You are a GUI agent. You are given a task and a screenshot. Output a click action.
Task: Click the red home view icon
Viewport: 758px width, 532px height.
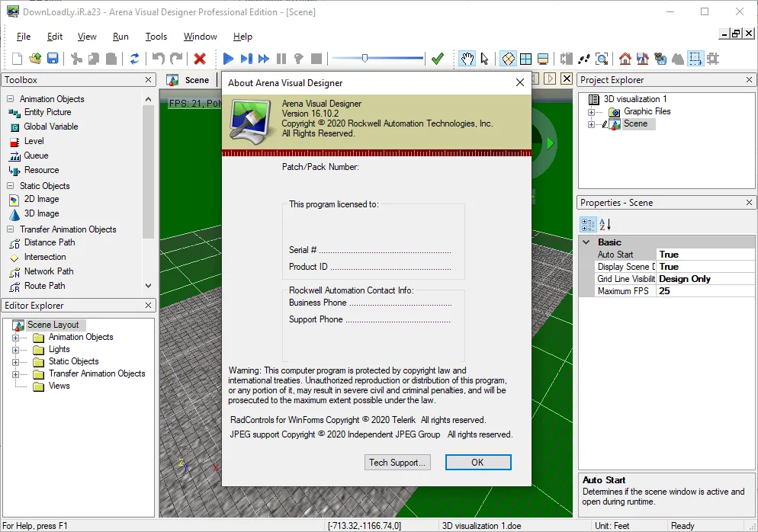(625, 59)
